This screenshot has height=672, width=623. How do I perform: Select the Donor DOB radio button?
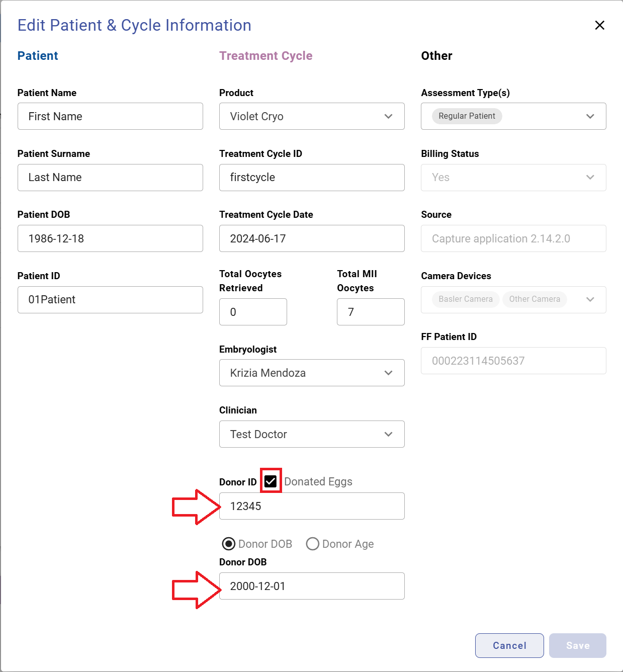click(229, 544)
